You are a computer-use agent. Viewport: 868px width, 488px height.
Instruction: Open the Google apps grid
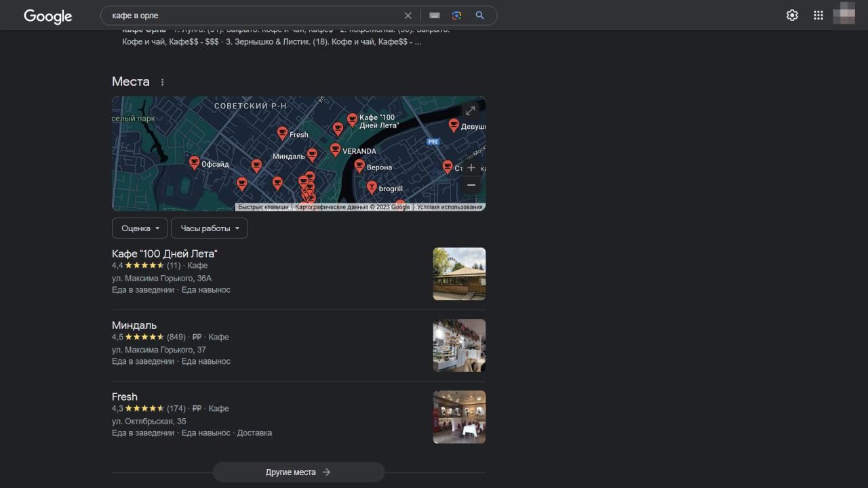818,16
